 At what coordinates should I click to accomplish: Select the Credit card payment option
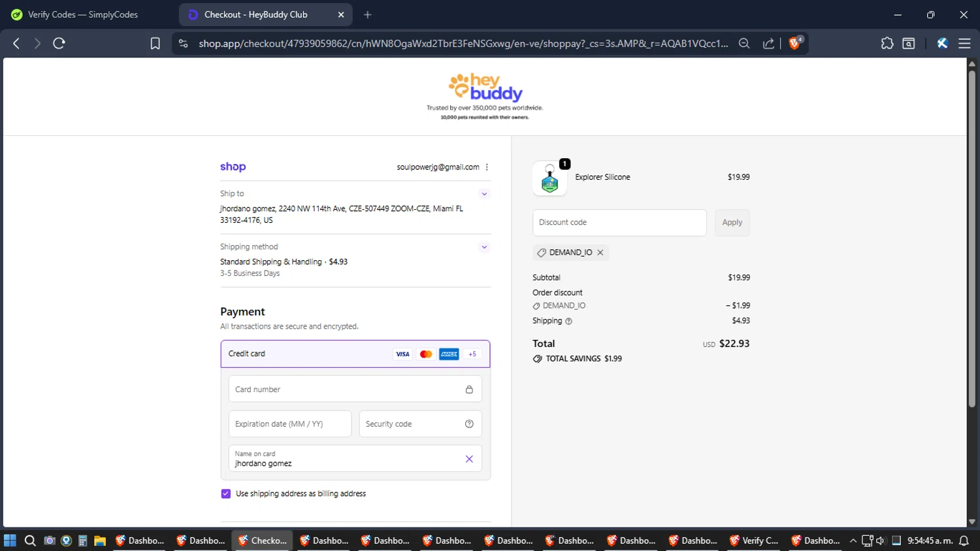pos(355,354)
